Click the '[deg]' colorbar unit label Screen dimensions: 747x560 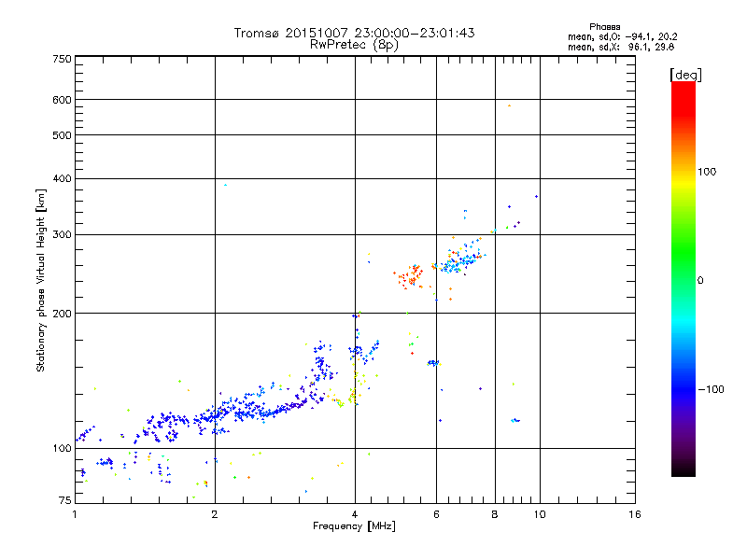[685, 75]
